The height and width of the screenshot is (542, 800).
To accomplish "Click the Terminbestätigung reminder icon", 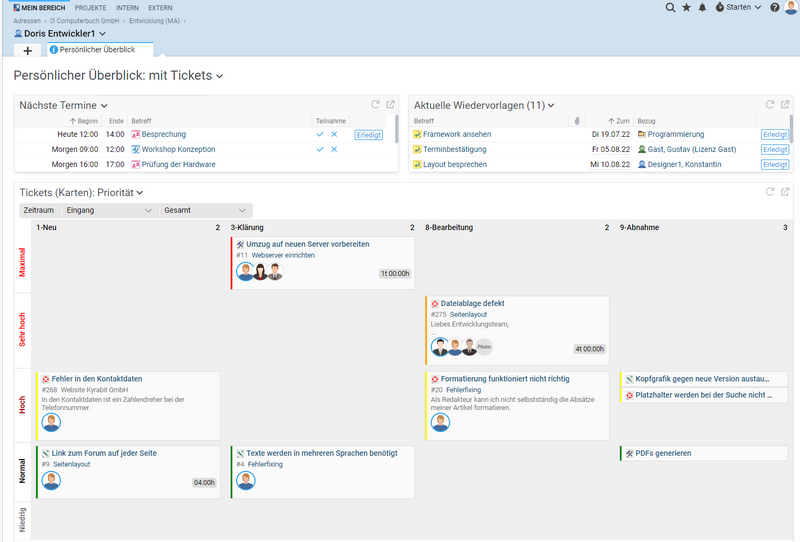I will coord(417,150).
